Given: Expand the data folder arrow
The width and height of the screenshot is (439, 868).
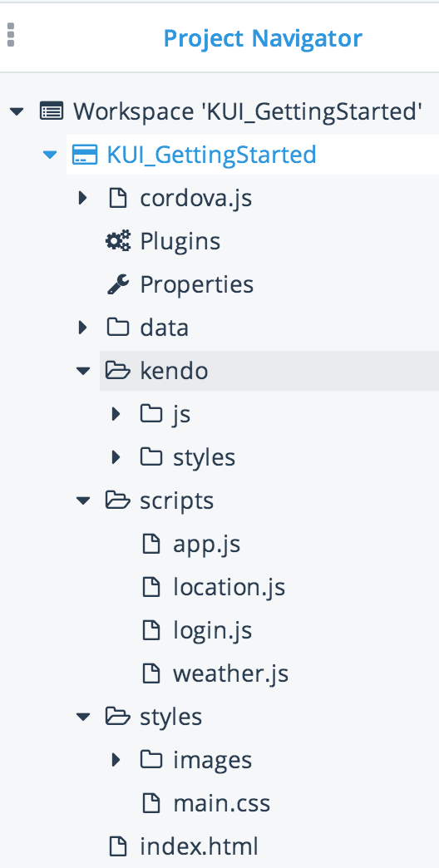Looking at the screenshot, I should click(83, 327).
